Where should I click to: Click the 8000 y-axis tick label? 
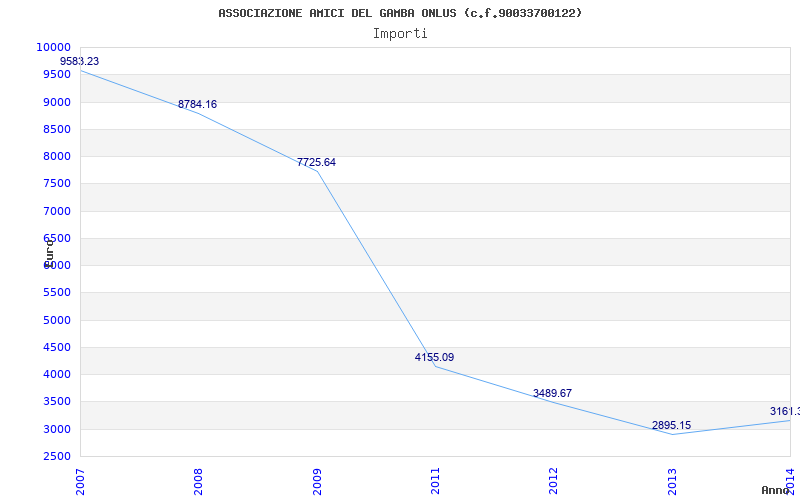(56, 157)
